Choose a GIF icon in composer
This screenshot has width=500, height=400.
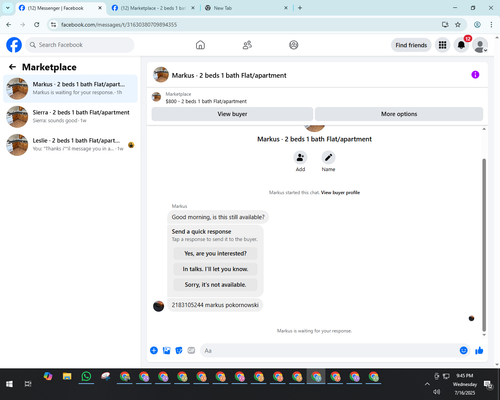191,350
